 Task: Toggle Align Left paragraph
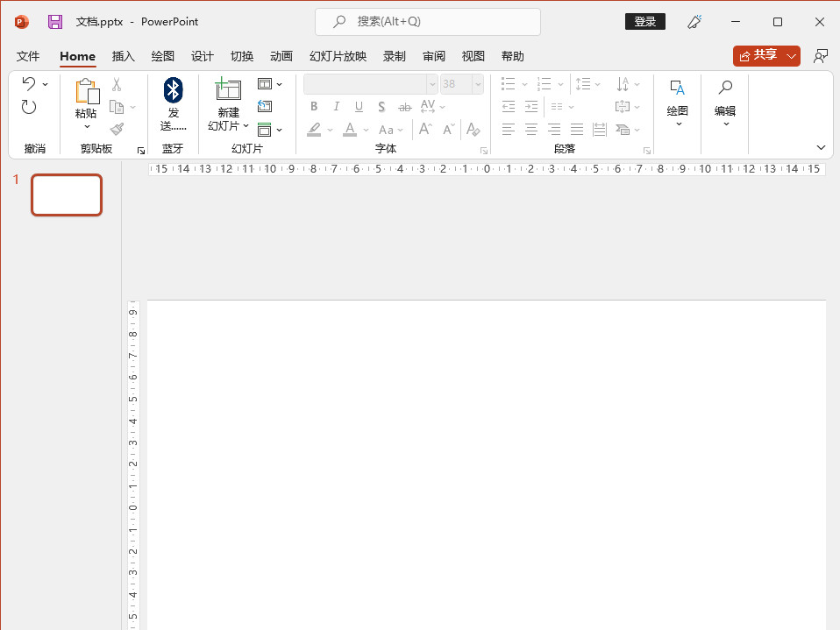(x=509, y=129)
